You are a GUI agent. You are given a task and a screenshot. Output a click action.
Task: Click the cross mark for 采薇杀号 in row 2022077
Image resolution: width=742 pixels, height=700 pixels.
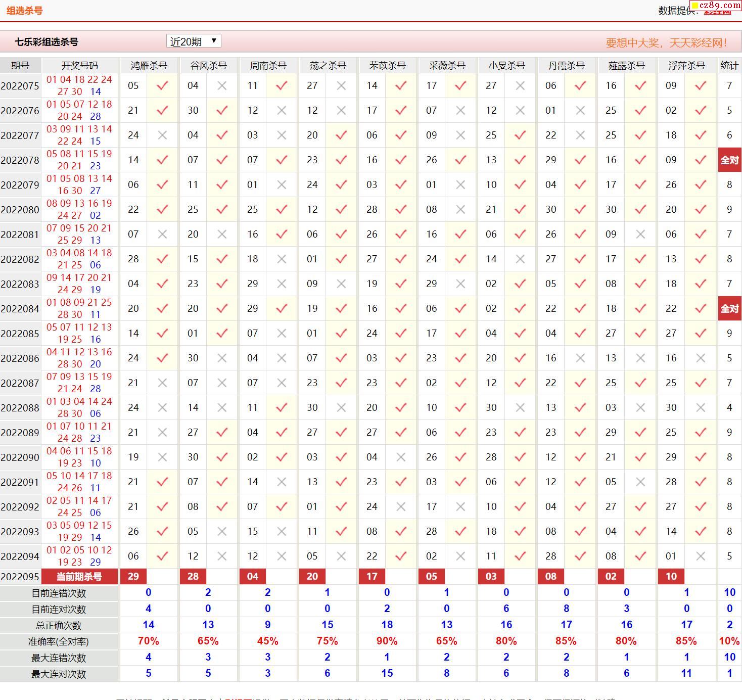460,135
